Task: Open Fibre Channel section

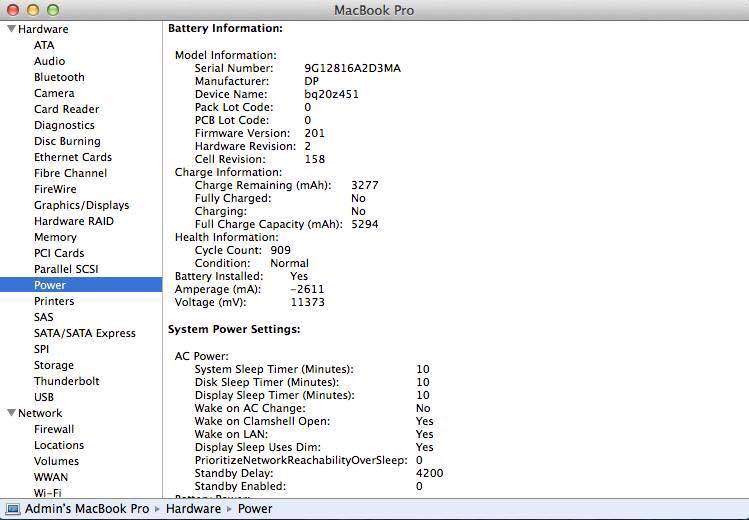Action: point(70,173)
